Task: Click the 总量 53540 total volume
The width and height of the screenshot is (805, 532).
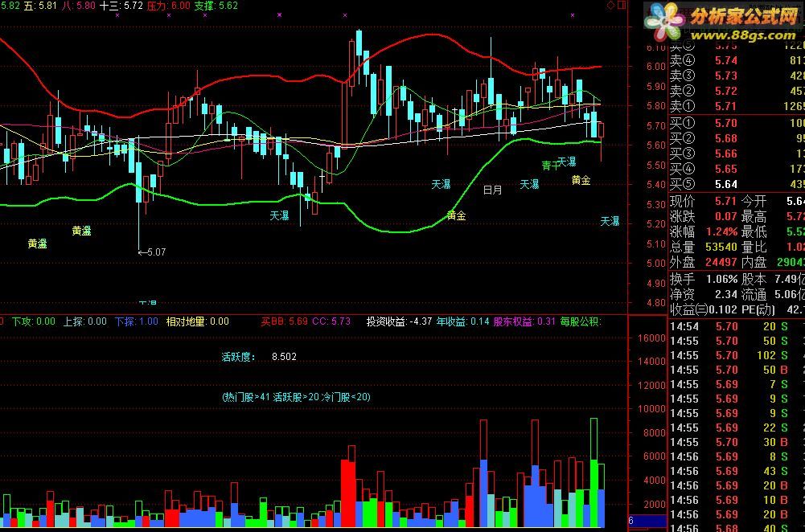Action: point(704,247)
